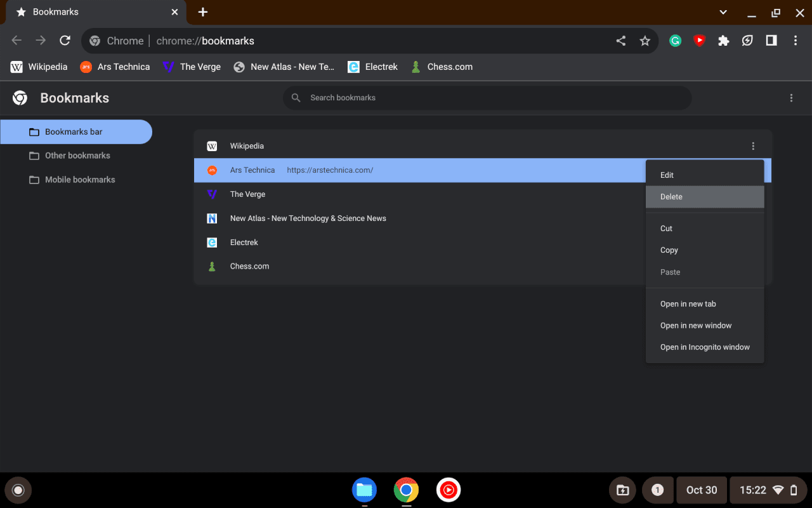Viewport: 812px width, 508px height.
Task: Open the ChromeOS launcher button
Action: (18, 490)
